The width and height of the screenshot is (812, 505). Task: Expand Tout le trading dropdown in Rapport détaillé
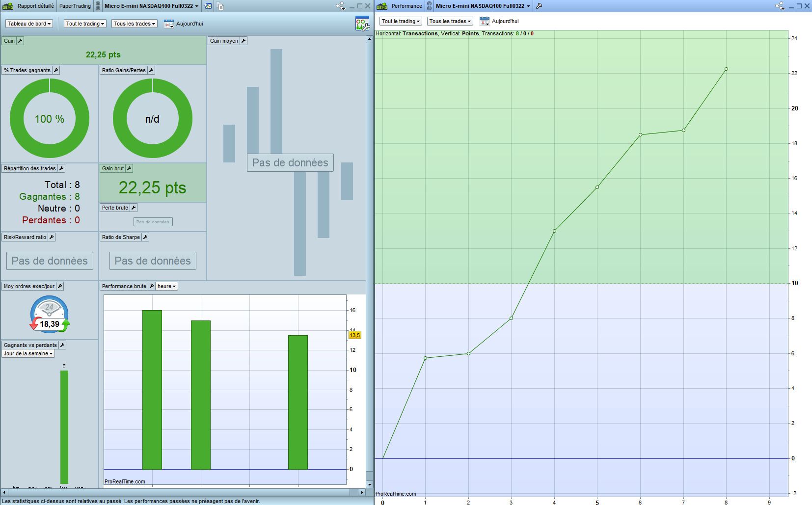tap(85, 24)
